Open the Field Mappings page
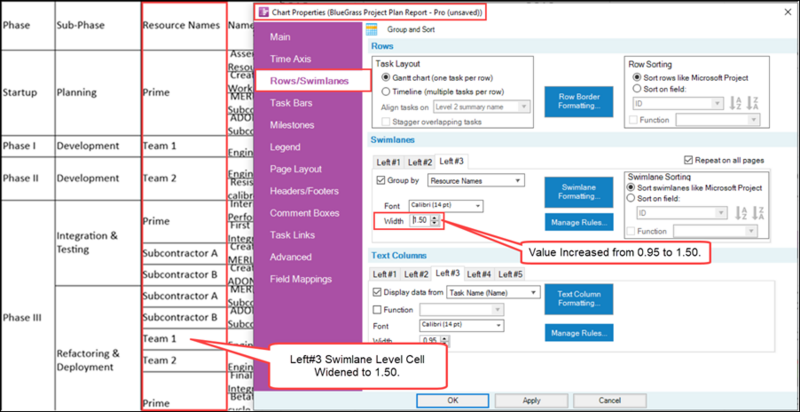Image resolution: width=800 pixels, height=412 pixels. 301,279
